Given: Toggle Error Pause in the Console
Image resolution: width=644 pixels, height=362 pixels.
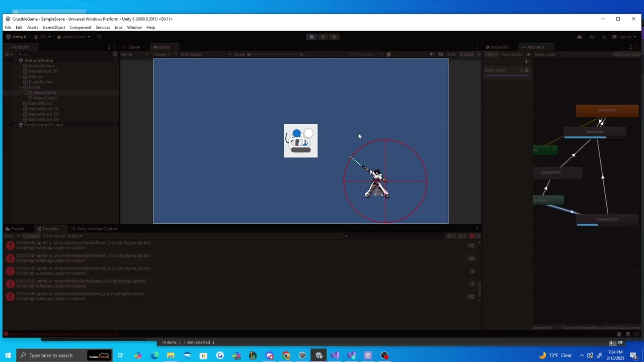Looking at the screenshot, I should click(x=54, y=236).
